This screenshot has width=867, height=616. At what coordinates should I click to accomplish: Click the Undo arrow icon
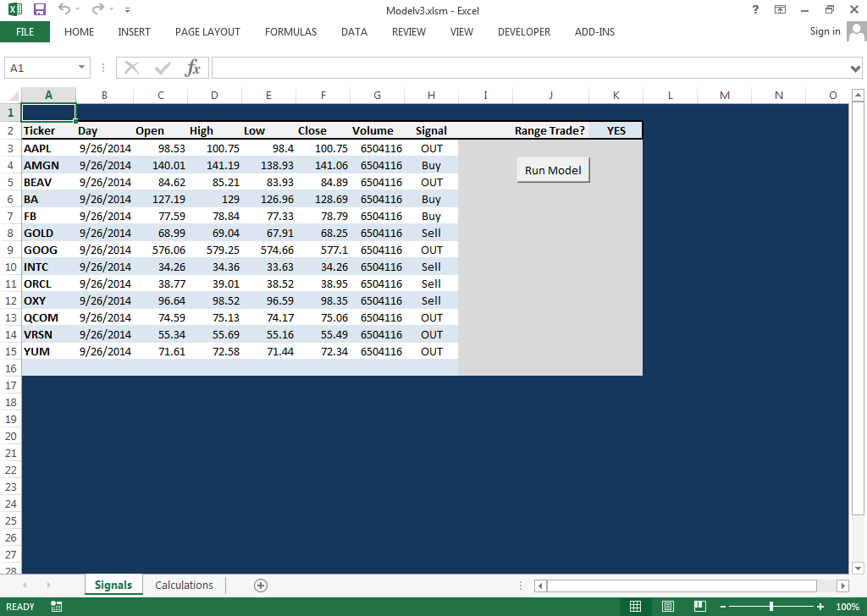(64, 8)
